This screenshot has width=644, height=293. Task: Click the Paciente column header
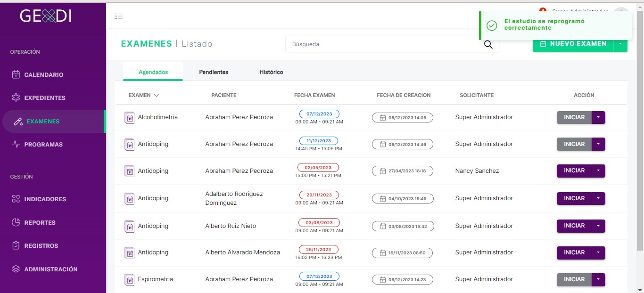224,95
